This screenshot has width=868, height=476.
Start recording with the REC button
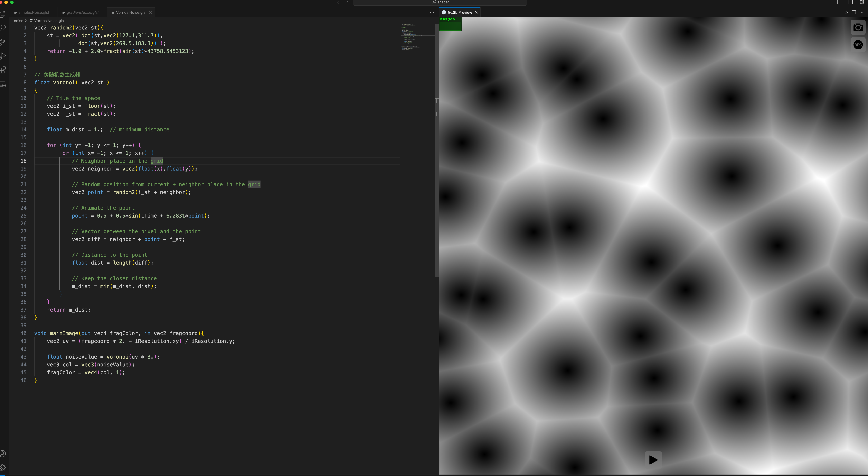click(x=858, y=45)
